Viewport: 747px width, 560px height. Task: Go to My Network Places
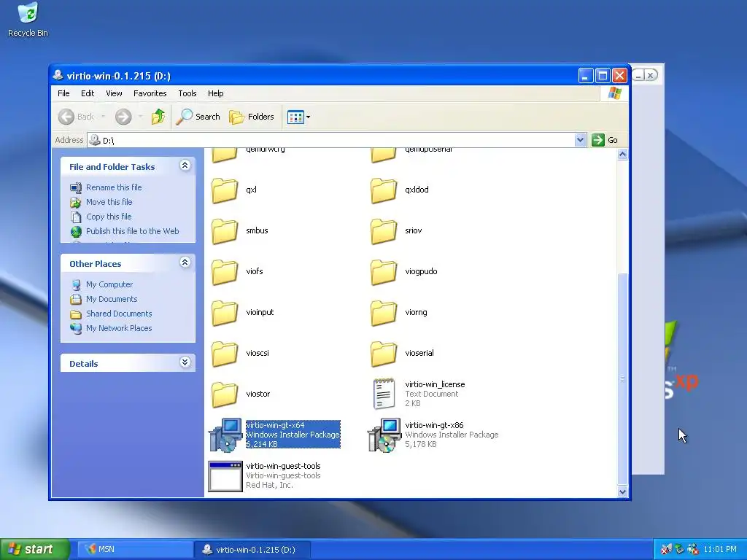[111, 328]
